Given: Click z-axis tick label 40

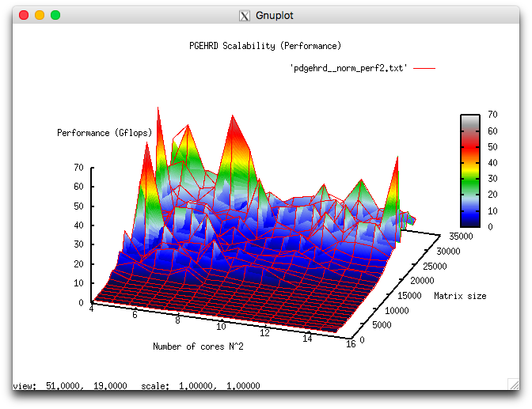Looking at the screenshot, I should click(78, 225).
